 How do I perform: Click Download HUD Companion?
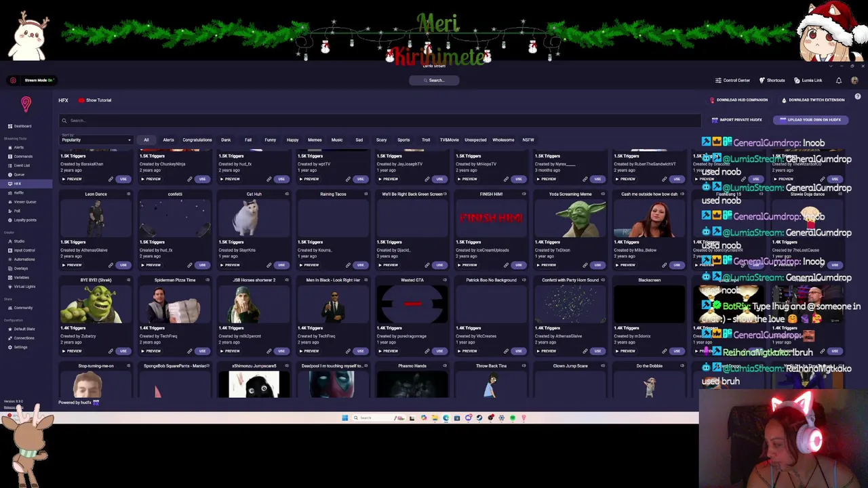coord(738,100)
